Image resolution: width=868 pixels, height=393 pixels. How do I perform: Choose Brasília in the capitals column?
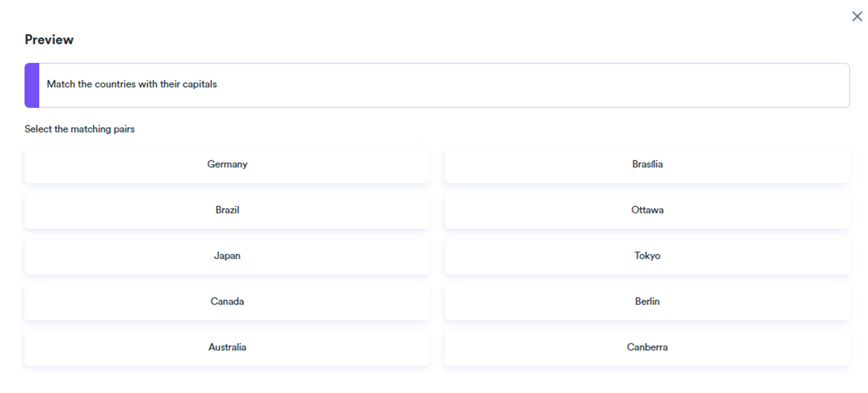point(647,165)
